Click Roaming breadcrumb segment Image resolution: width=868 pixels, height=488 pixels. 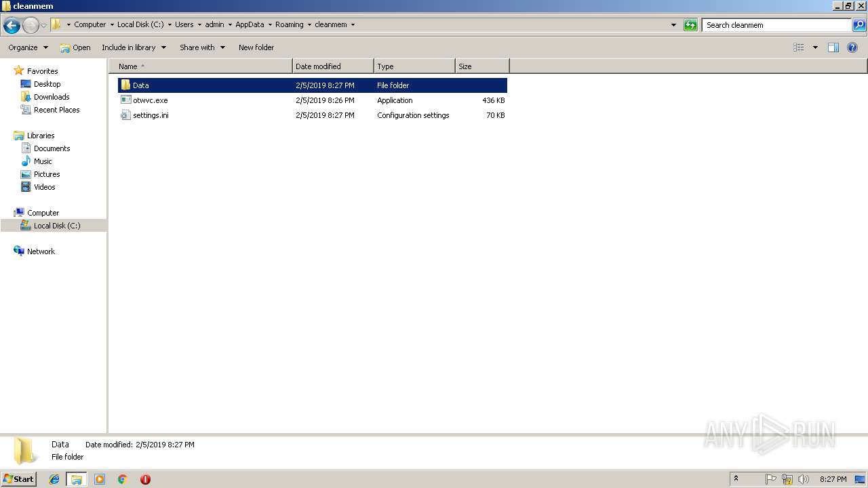coord(290,24)
